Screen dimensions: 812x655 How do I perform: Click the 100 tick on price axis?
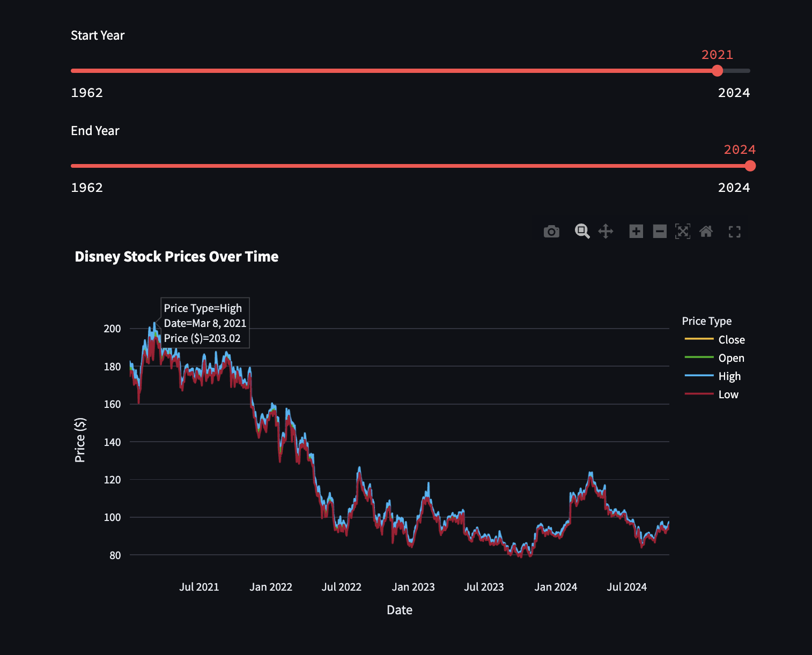click(112, 517)
